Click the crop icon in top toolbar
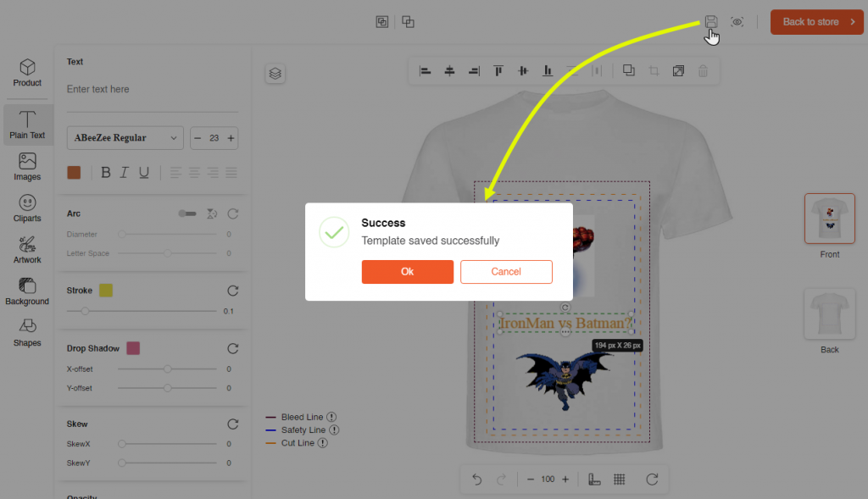 [654, 71]
